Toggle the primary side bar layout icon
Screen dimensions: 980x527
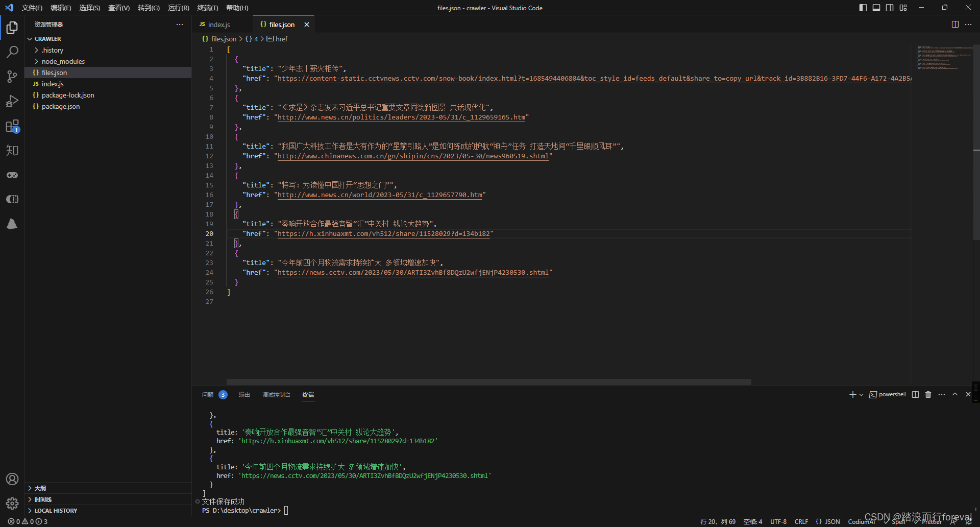[863, 8]
